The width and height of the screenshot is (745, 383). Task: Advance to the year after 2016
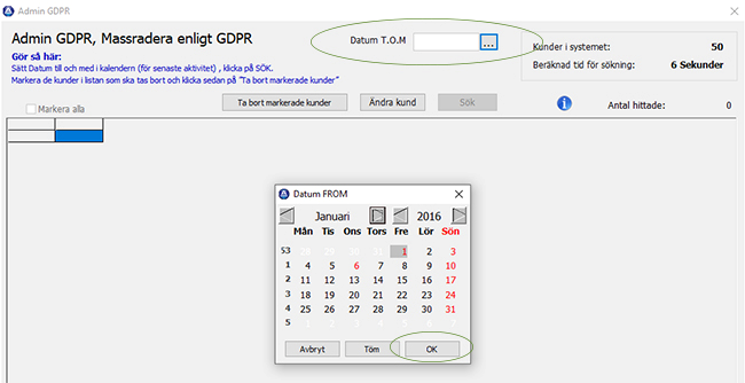459,216
